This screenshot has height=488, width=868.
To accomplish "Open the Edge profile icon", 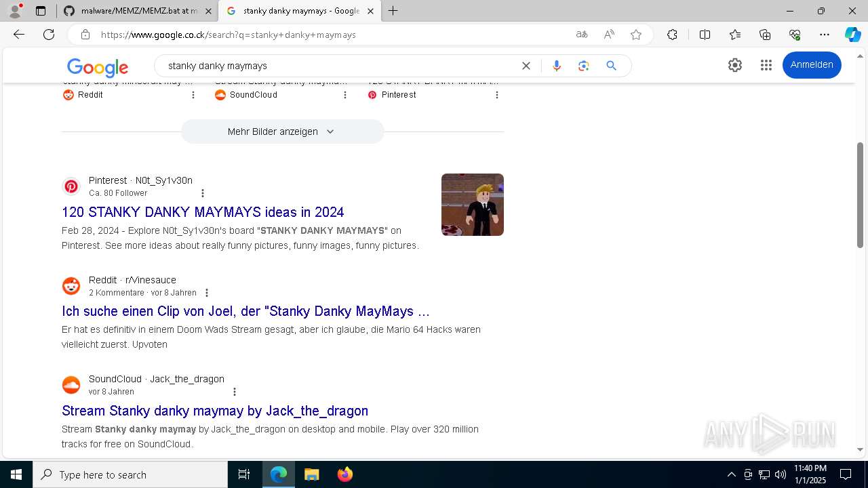I will click(15, 11).
